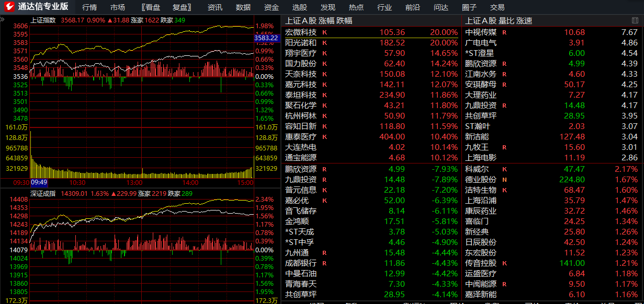Click the 上证指数 chart title
The height and width of the screenshot is (304, 644).
click(43, 20)
